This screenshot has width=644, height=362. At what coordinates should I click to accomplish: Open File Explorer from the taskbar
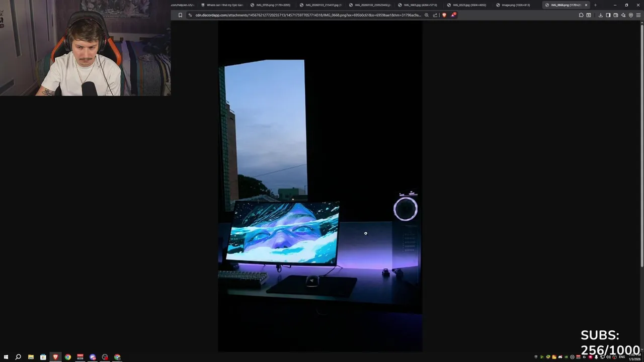[31, 357]
